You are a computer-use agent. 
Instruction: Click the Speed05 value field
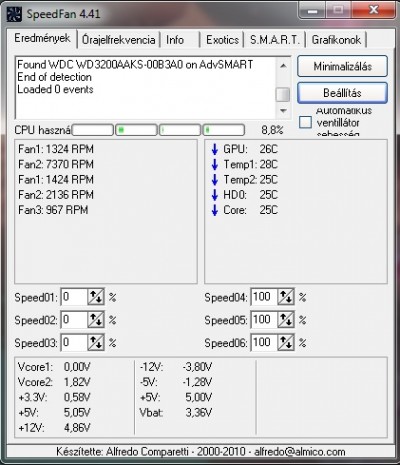click(x=264, y=320)
